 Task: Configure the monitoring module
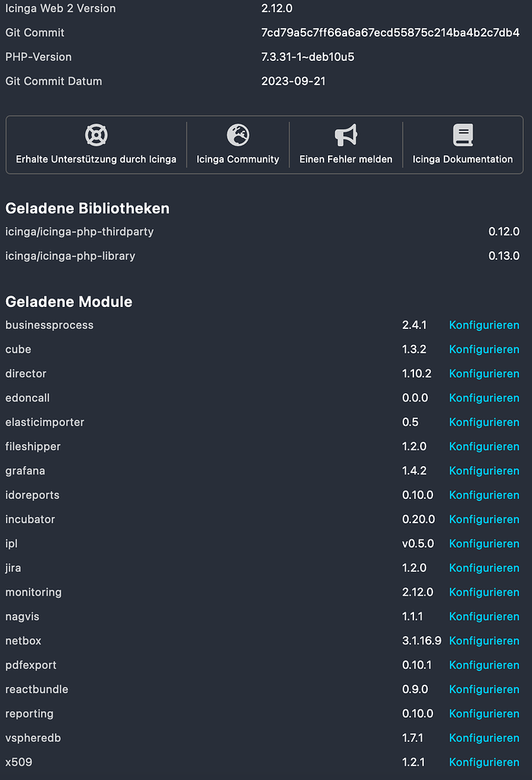click(484, 592)
